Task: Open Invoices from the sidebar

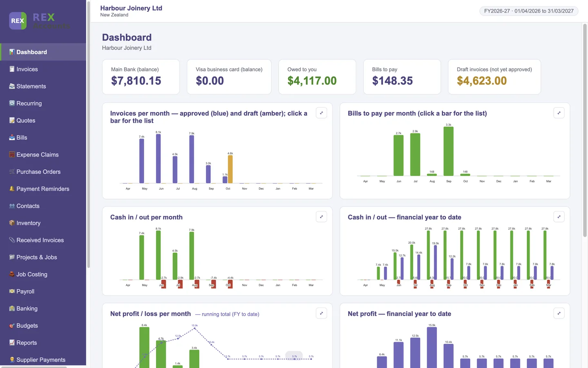Action: click(43, 69)
